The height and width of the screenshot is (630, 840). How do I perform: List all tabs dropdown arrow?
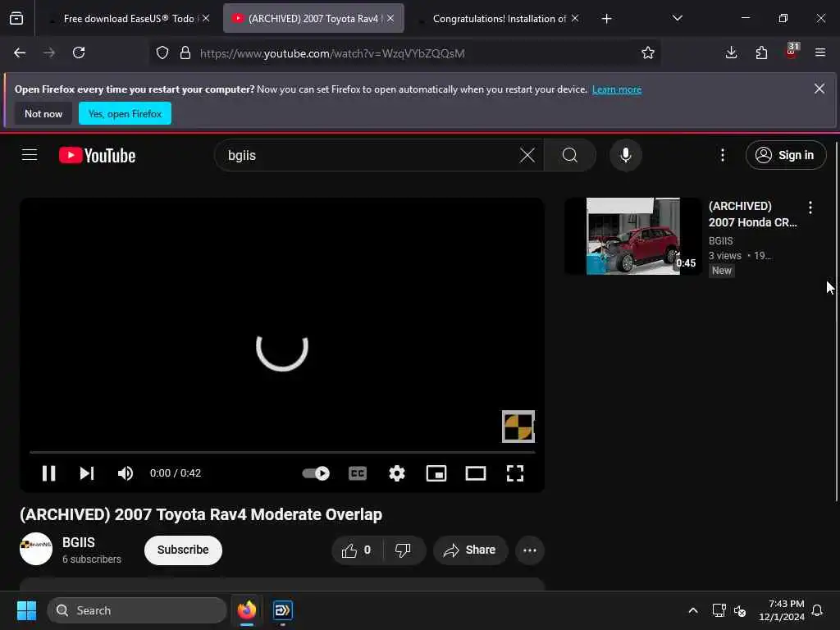point(677,18)
